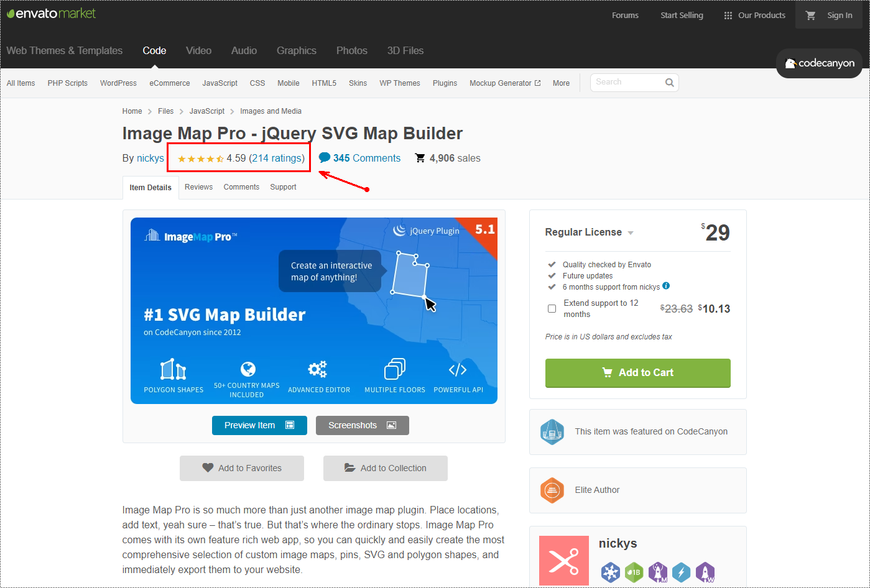
Task: Open the Skins category
Action: pos(358,83)
